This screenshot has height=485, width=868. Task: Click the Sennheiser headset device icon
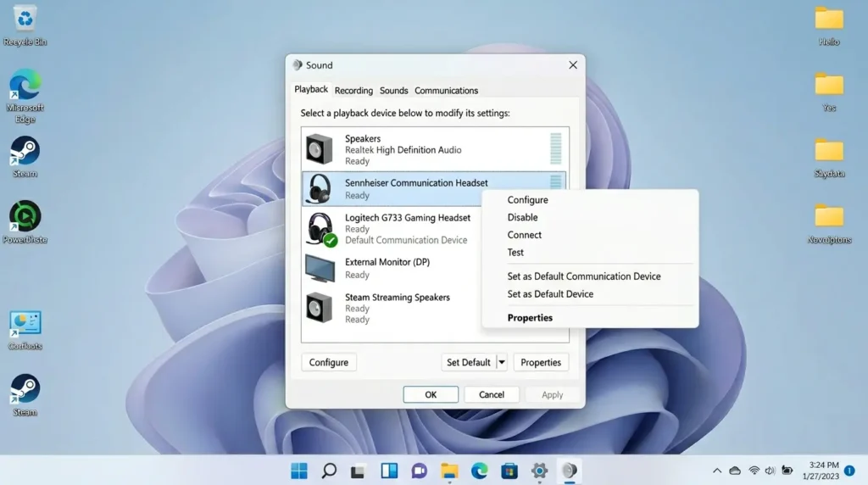coord(320,188)
